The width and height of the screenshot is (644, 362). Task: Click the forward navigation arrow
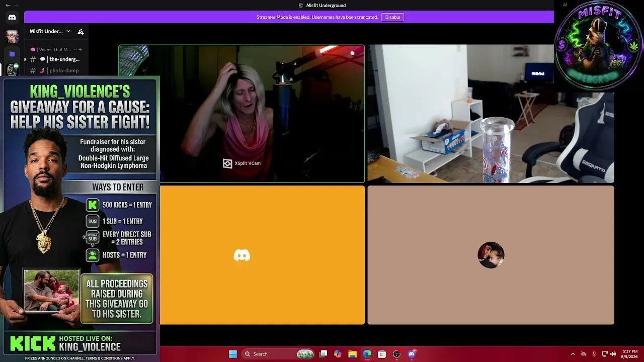tap(16, 5)
